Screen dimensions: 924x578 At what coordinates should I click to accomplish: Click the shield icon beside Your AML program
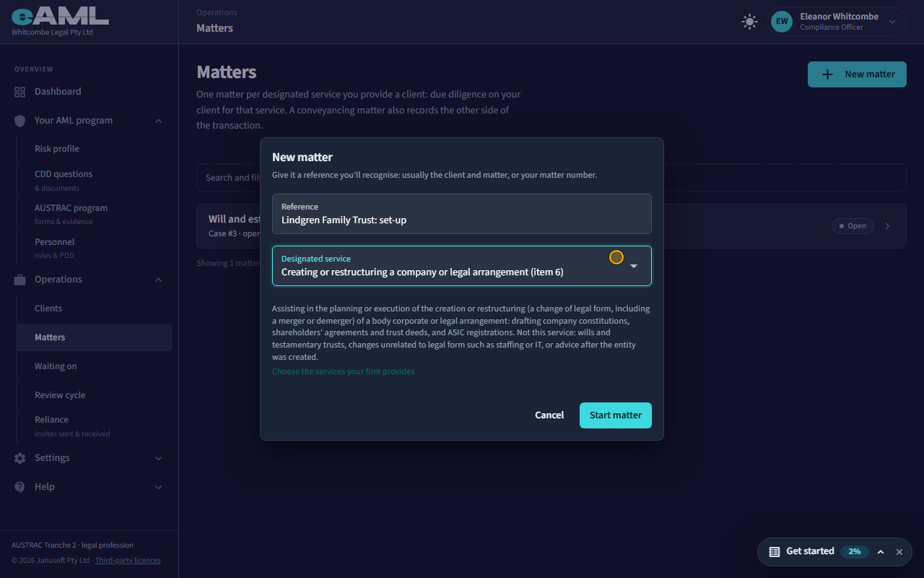click(19, 121)
